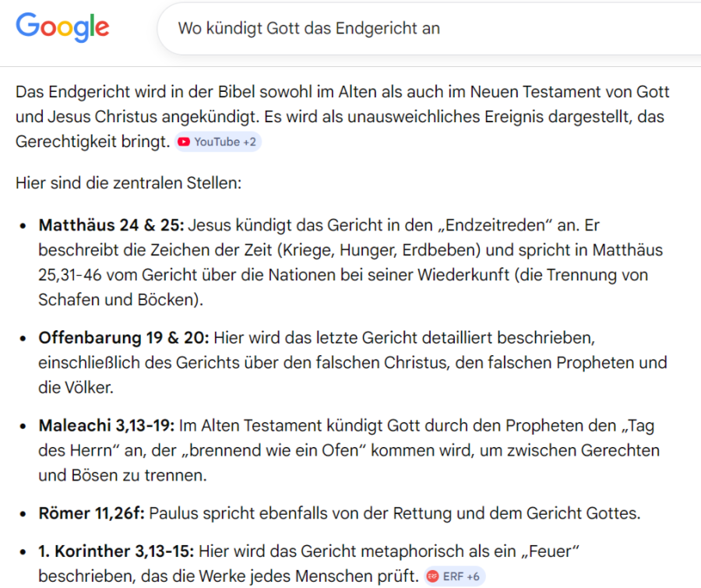Click the bullet point before 1. Korinther
This screenshot has height=588, width=701.
point(24,553)
